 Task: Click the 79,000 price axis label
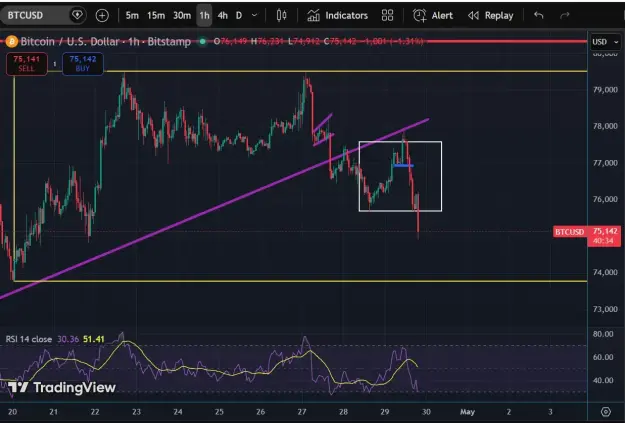(x=605, y=90)
